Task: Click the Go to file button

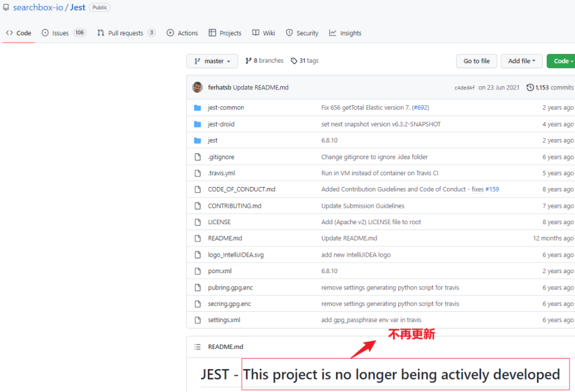Action: click(476, 61)
